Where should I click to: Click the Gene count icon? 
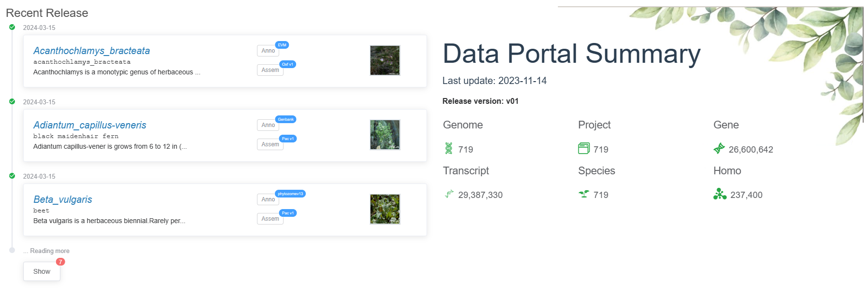point(719,149)
